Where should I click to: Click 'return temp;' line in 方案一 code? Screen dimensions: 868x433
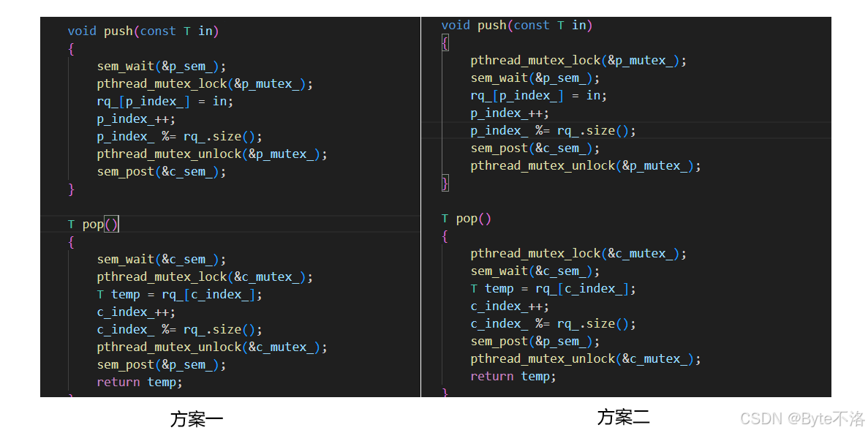coord(140,382)
